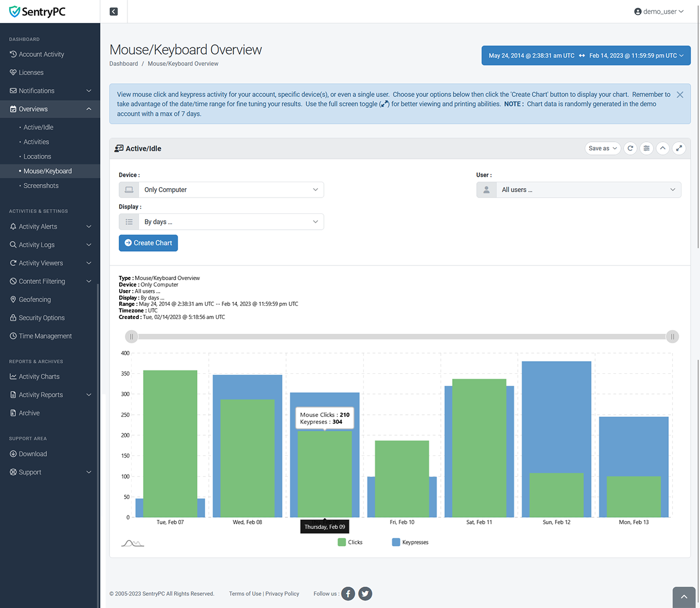This screenshot has width=700, height=608.
Task: Expand Activity Logs menu
Action: (x=50, y=245)
